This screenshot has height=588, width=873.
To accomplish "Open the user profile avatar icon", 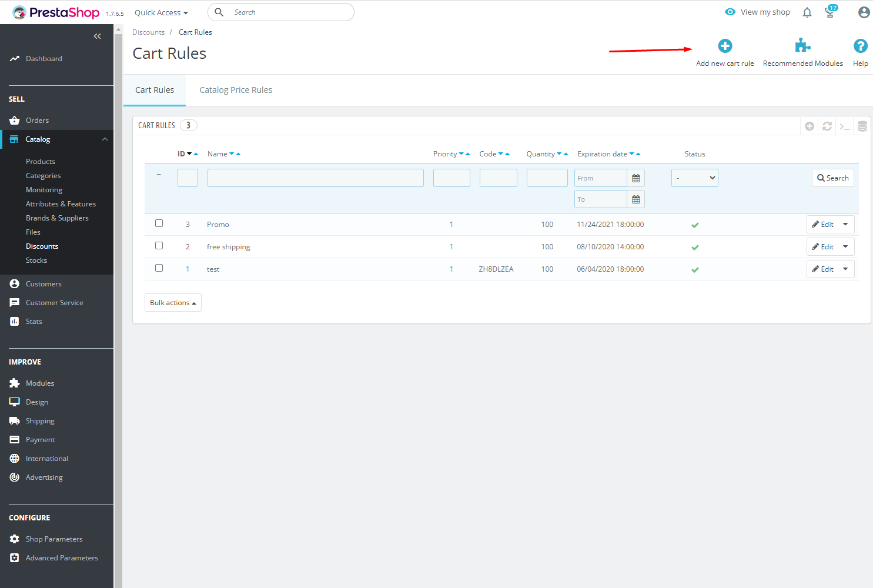I will pyautogui.click(x=864, y=12).
